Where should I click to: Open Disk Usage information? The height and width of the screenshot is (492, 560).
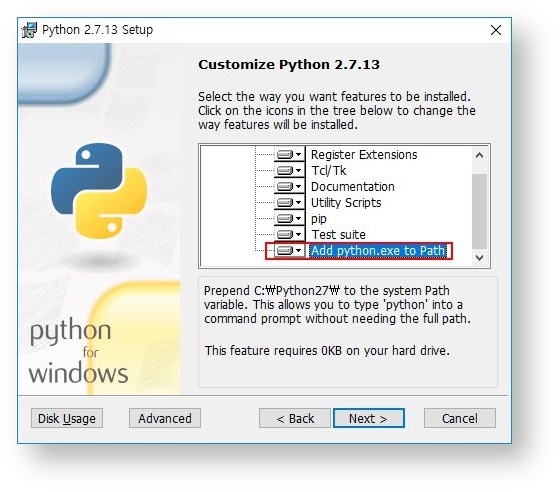pos(67,418)
